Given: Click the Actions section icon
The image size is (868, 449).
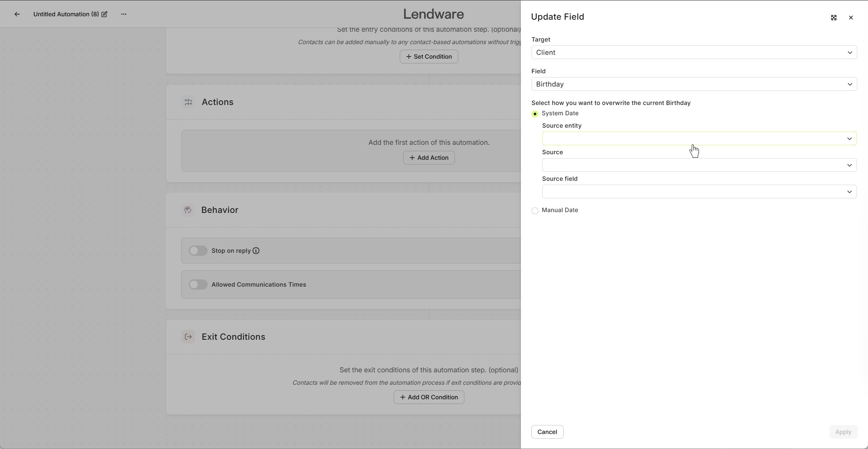Looking at the screenshot, I should [188, 102].
